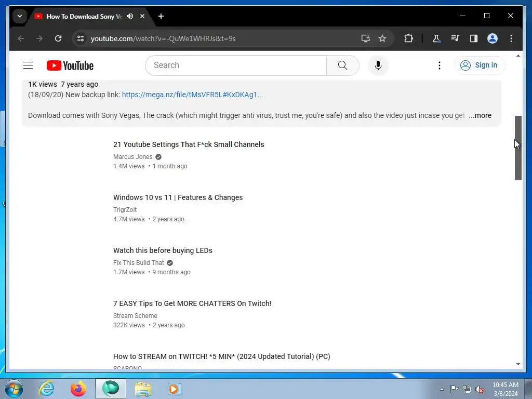Image resolution: width=532 pixels, height=399 pixels.
Task: Sign in to YouTube
Action: click(479, 65)
